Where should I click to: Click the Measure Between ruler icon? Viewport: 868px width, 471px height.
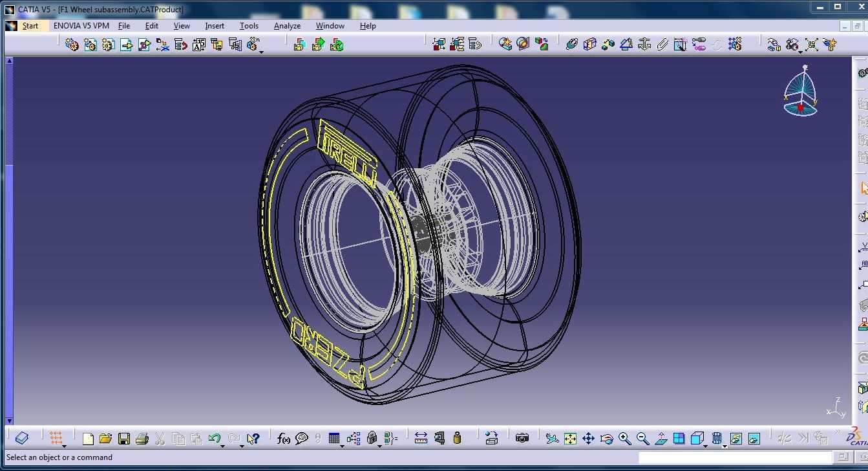pyautogui.click(x=421, y=438)
